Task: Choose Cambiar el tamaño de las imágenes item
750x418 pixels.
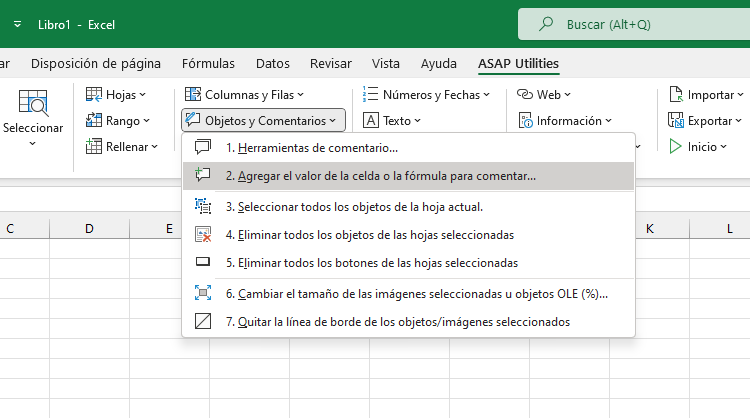Action: pos(408,294)
